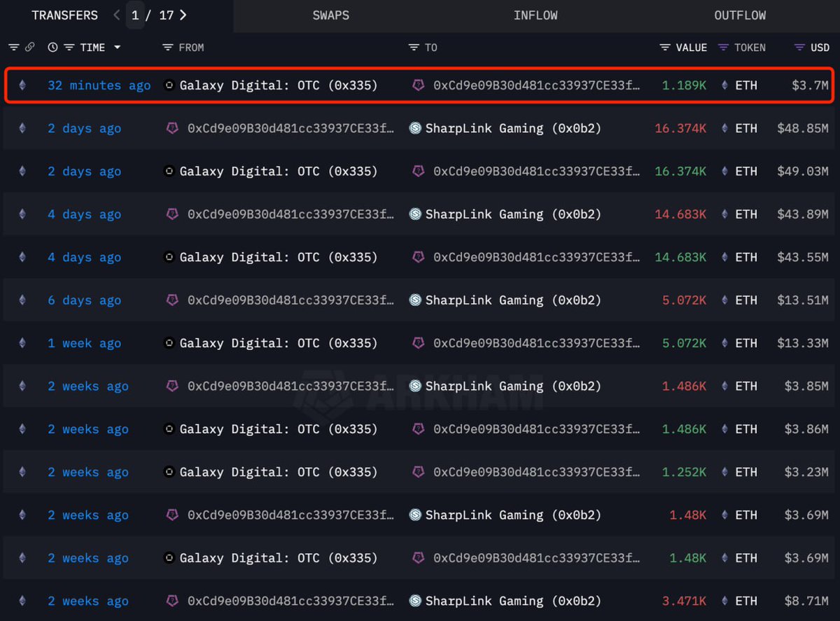
Task: Click the SharpLink Gaming logo in the $3.85M row
Action: point(415,386)
